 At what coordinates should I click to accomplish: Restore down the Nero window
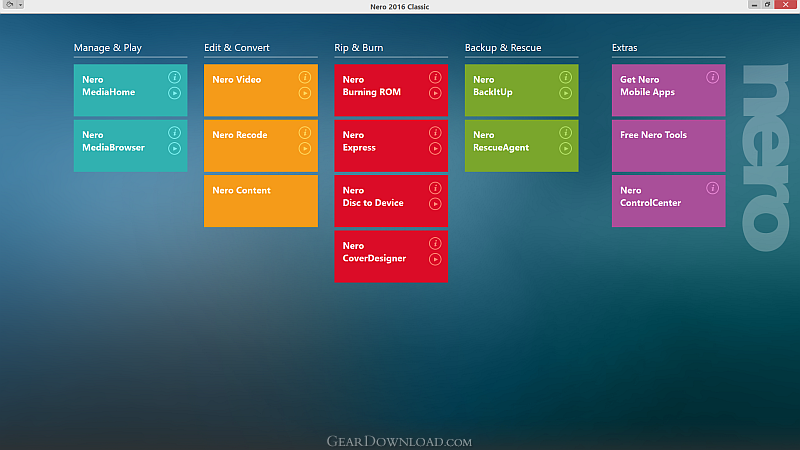tap(767, 5)
